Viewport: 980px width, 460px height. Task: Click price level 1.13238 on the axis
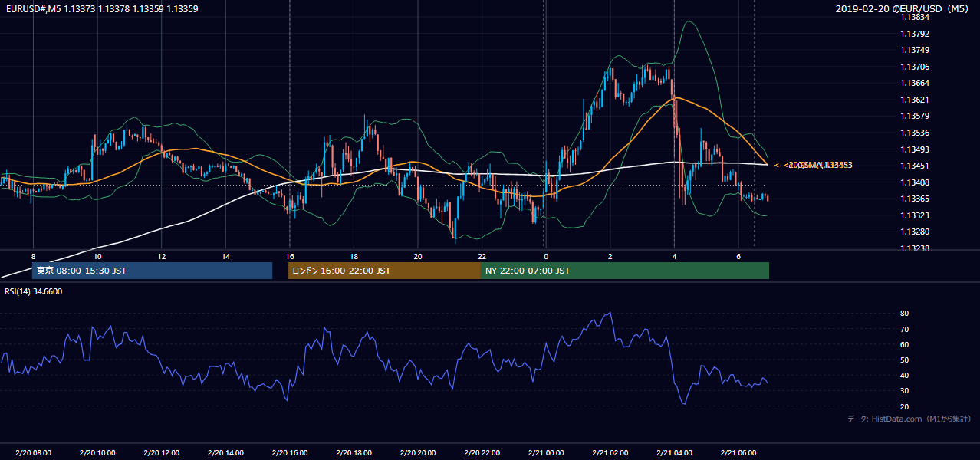point(915,248)
